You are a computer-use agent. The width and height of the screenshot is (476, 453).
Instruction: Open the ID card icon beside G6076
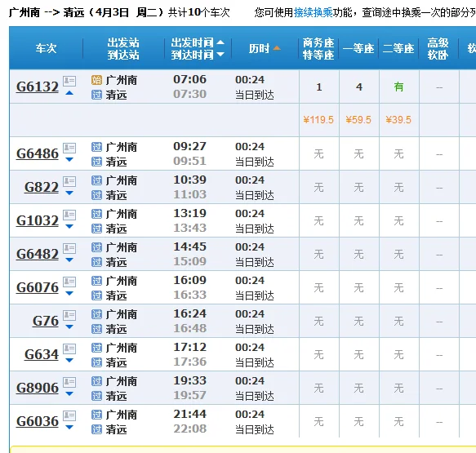click(x=69, y=282)
